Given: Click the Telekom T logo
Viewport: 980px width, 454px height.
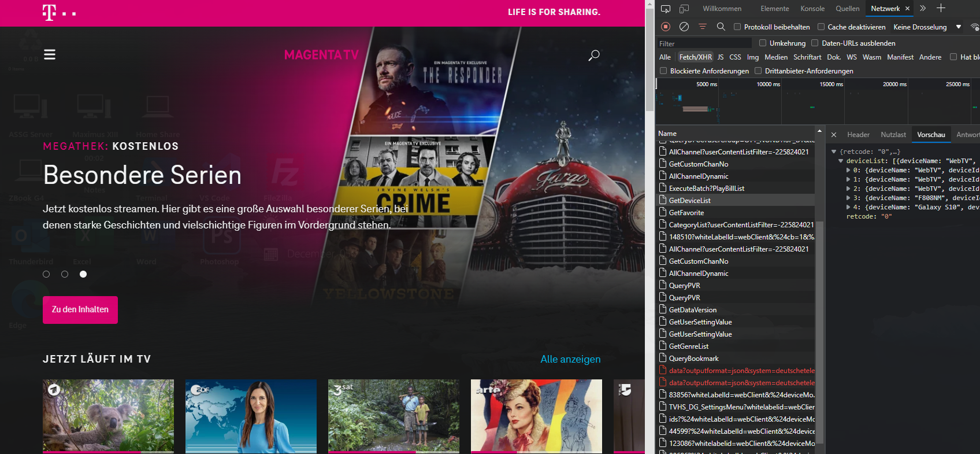Looking at the screenshot, I should 50,12.
